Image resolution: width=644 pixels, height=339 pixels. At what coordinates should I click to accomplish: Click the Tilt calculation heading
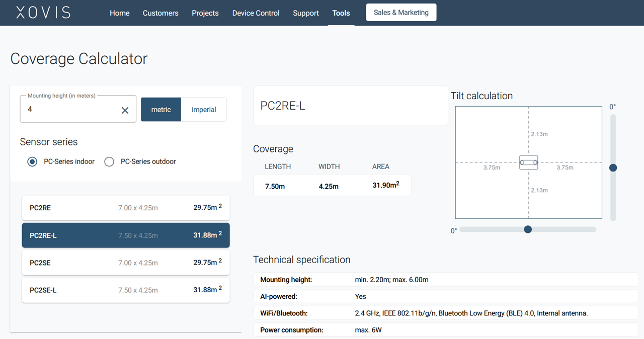(482, 96)
